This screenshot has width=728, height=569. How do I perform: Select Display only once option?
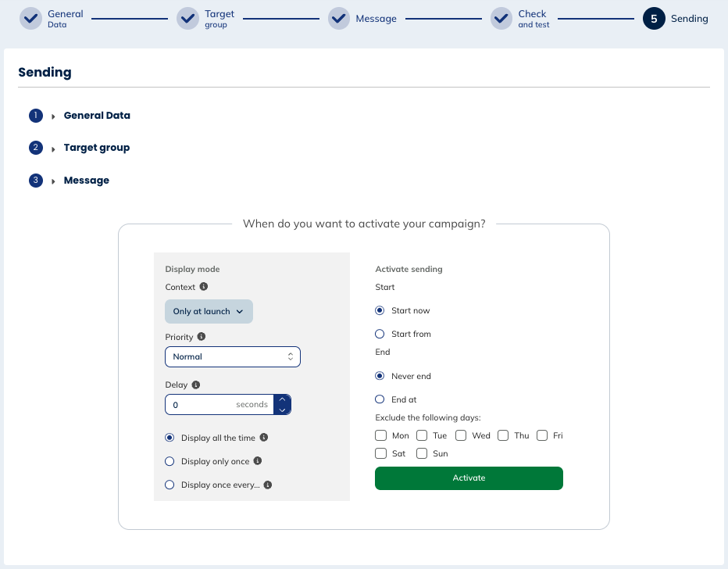tap(170, 462)
